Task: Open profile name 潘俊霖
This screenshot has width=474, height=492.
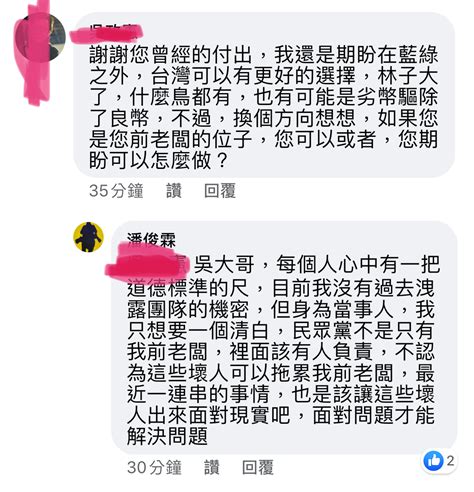Action: 151,239
